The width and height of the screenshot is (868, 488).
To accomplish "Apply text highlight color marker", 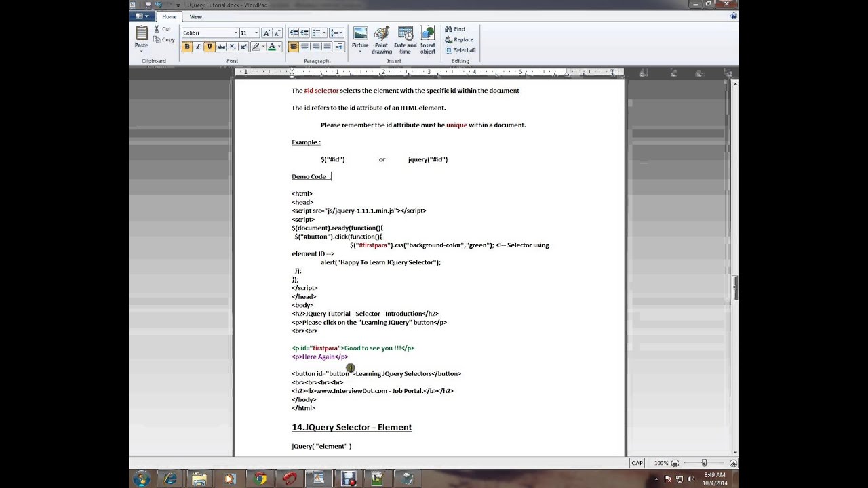I will tap(256, 47).
